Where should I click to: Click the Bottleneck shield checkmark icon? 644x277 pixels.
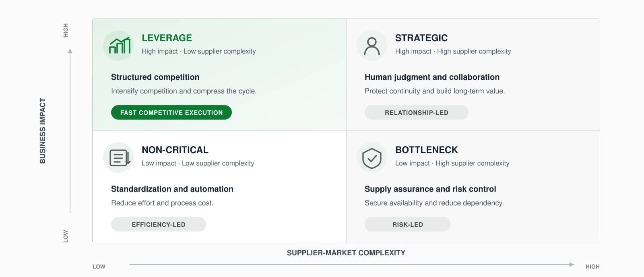[x=372, y=157]
